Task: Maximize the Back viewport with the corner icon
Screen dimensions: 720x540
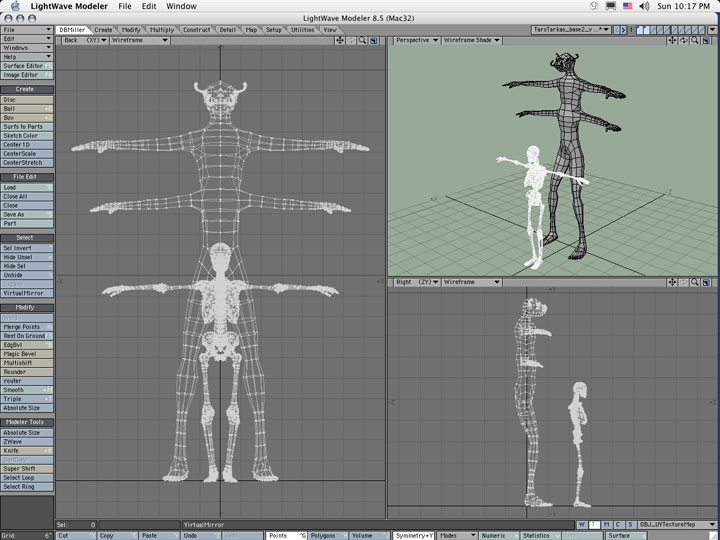Action: click(374, 40)
